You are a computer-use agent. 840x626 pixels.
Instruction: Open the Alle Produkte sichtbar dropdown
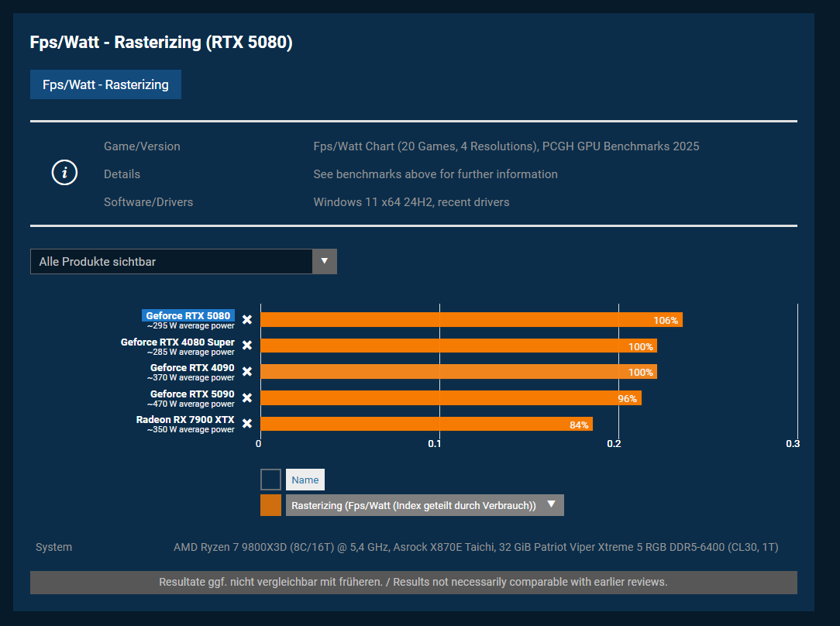point(183,261)
